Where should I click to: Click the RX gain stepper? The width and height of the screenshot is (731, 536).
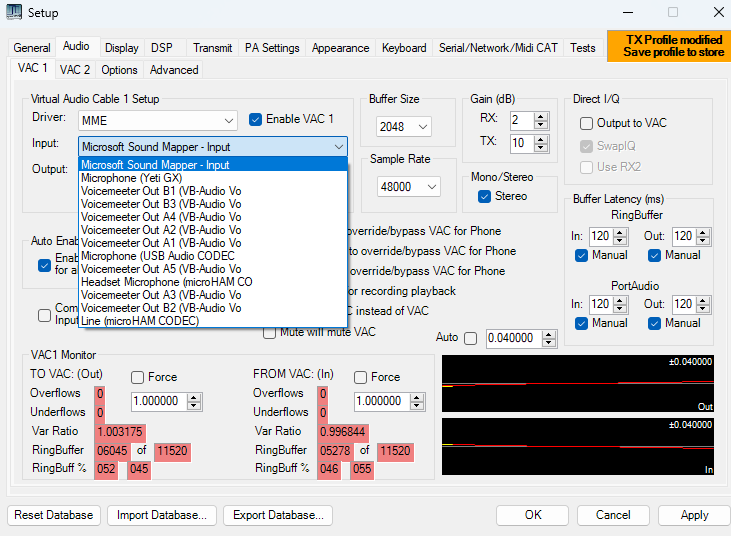click(541, 121)
